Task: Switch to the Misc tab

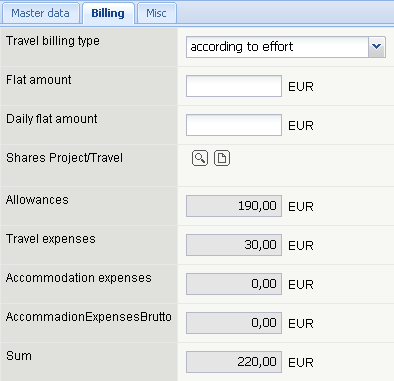Action: tap(156, 13)
